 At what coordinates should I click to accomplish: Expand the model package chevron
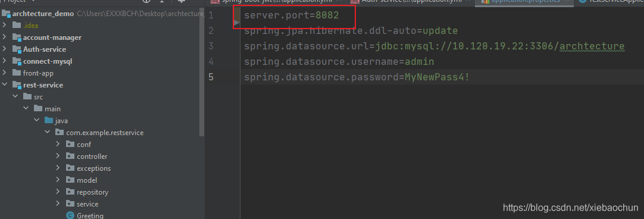coord(58,180)
